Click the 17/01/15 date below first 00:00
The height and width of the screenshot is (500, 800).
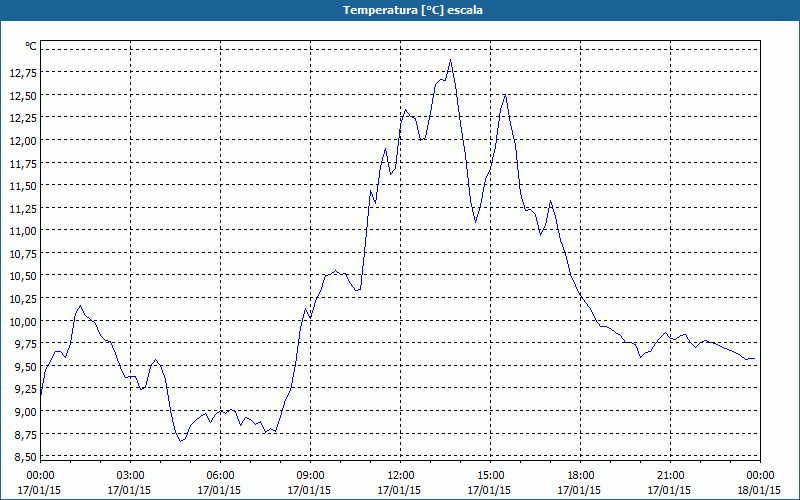click(x=39, y=490)
